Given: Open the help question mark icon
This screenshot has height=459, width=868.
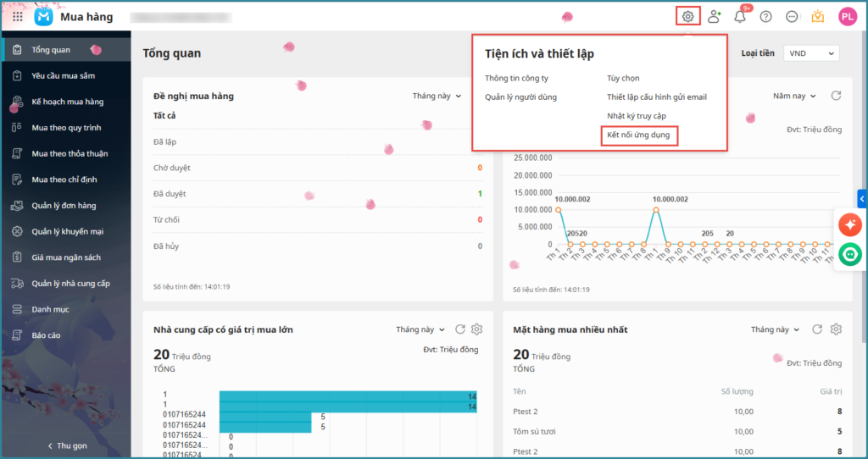Looking at the screenshot, I should 765,17.
